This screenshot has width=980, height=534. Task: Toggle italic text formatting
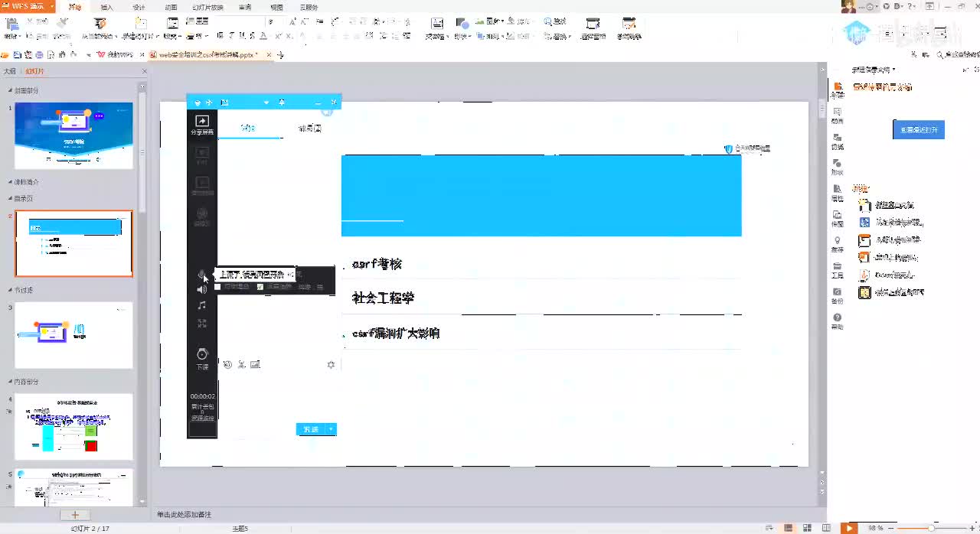coord(231,35)
